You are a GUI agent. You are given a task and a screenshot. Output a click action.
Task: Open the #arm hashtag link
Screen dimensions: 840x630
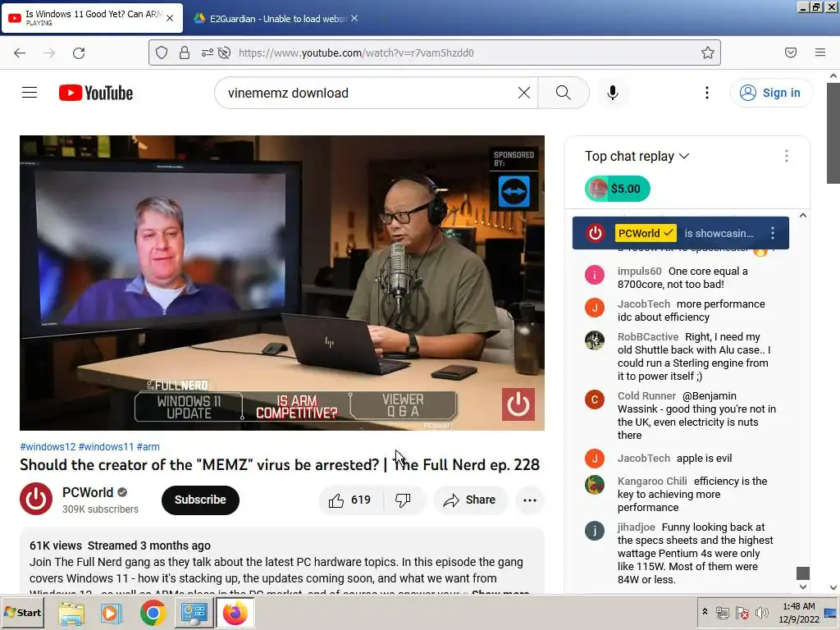tap(148, 447)
